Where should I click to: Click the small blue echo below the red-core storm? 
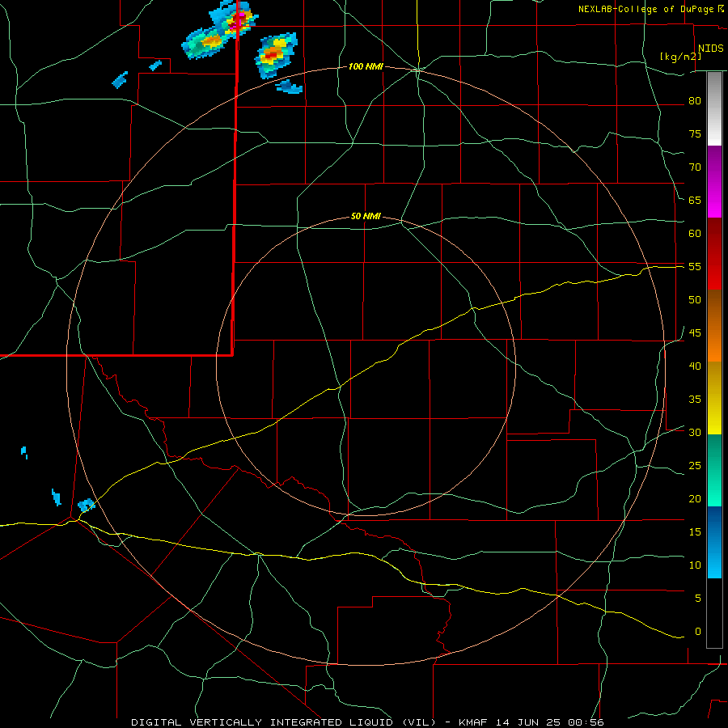point(290,87)
